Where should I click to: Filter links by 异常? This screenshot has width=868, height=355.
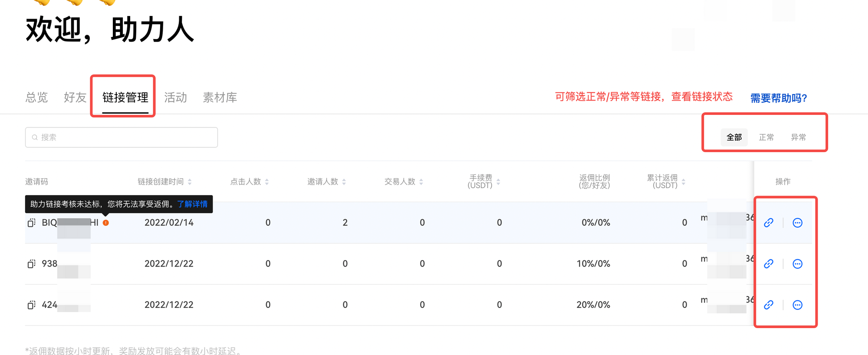pos(799,137)
